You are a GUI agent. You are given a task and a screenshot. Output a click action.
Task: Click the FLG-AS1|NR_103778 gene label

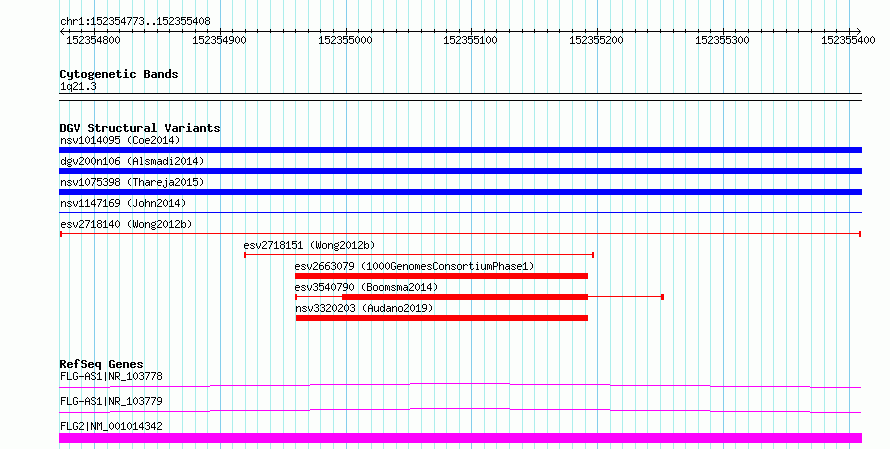click(111, 376)
